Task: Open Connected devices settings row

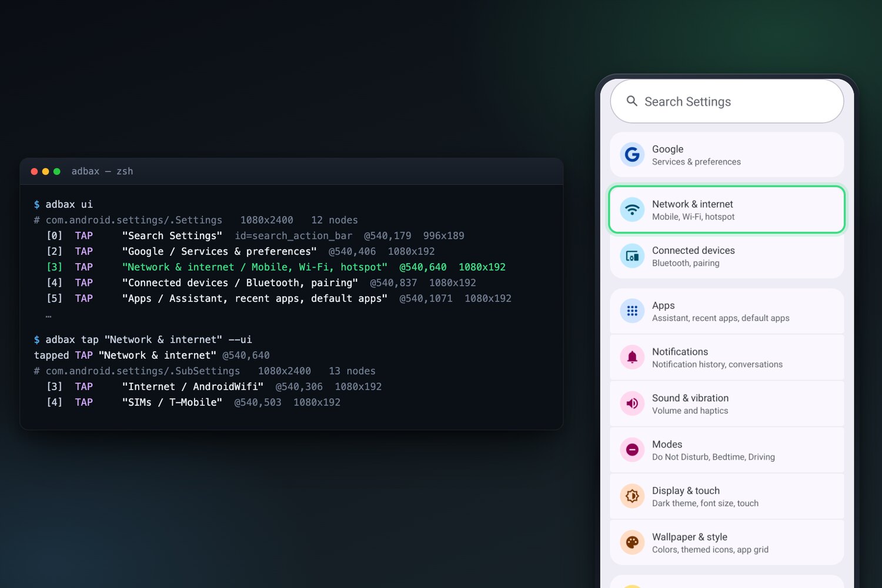Action: click(x=727, y=256)
